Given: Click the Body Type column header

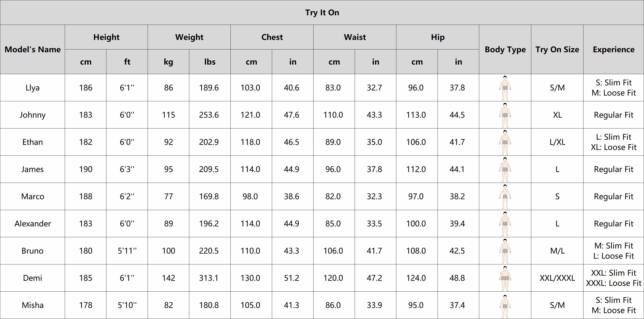Looking at the screenshot, I should coord(505,49).
